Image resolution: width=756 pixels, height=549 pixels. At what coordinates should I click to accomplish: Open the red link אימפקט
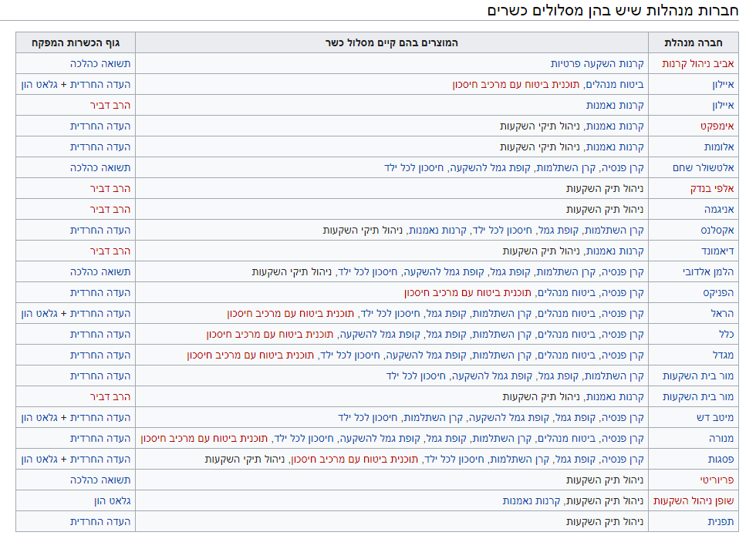717,126
